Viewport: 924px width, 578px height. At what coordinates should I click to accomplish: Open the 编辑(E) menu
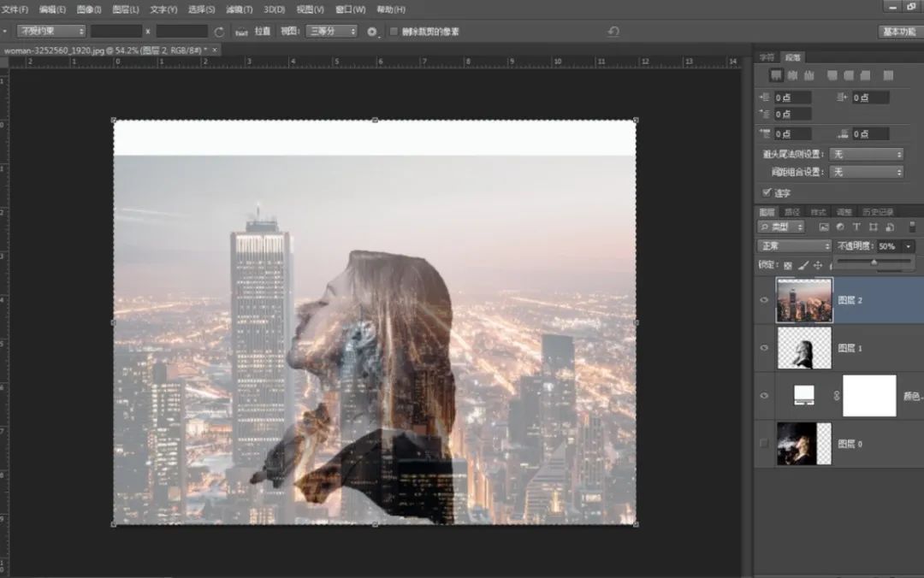[x=52, y=9]
